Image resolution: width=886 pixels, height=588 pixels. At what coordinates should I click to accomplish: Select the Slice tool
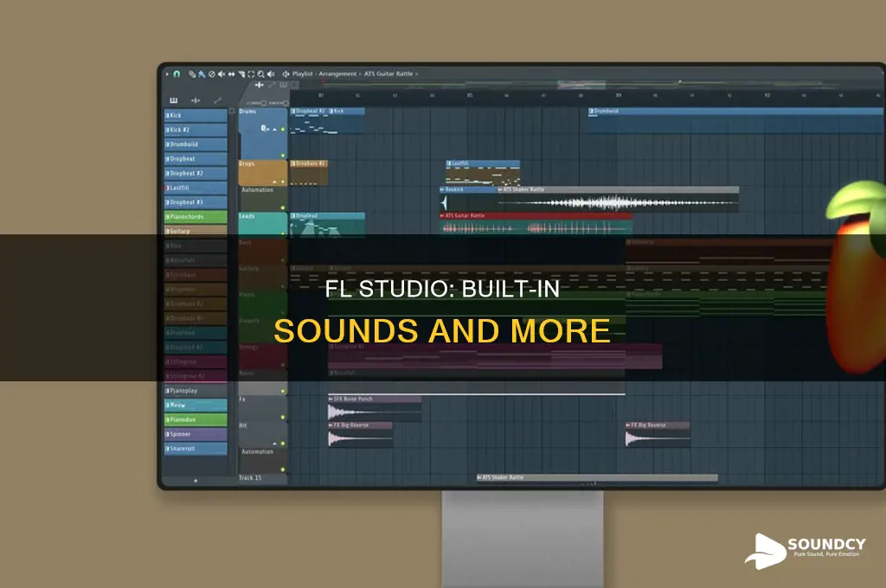click(x=241, y=74)
